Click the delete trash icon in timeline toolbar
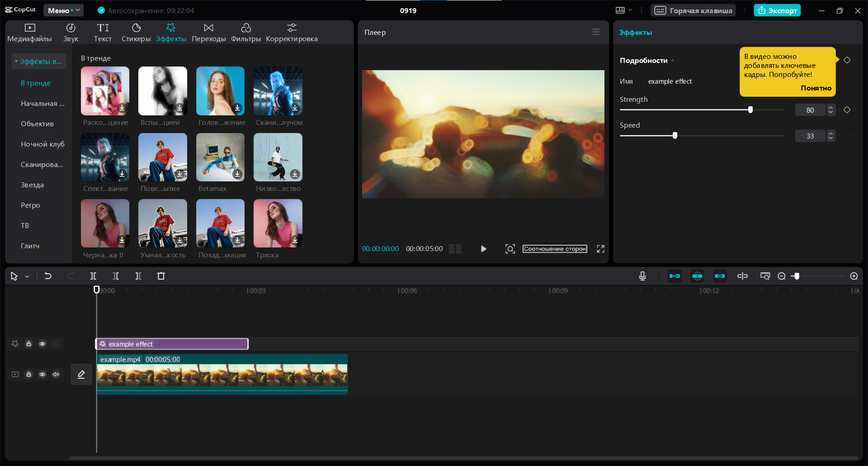Screen dimensions: 868x466 tap(161, 276)
